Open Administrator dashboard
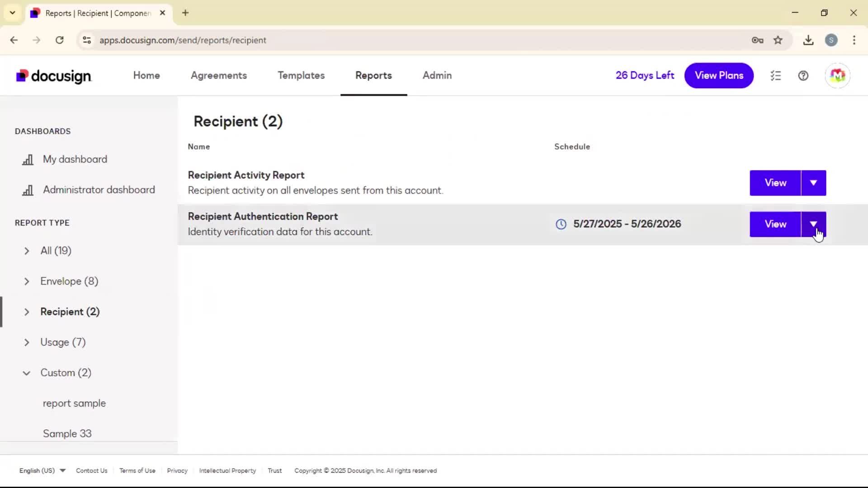 coord(99,190)
